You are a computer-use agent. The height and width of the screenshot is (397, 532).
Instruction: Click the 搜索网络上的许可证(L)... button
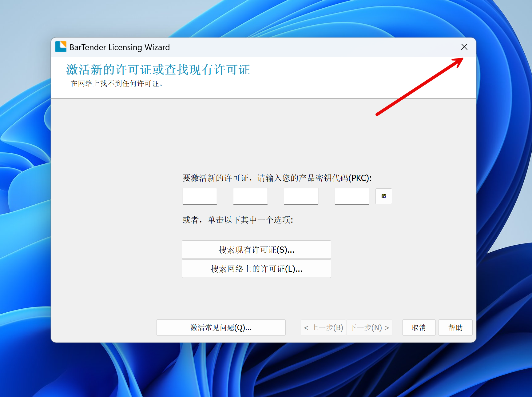(256, 269)
